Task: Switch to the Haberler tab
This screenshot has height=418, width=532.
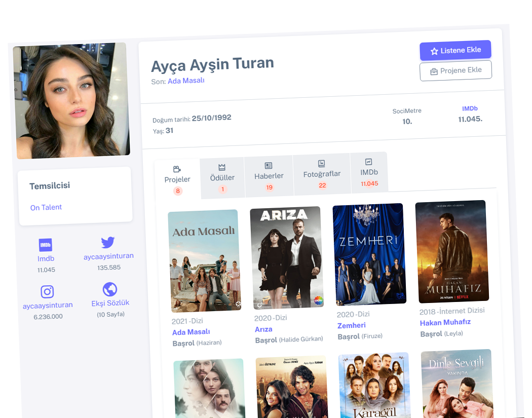Action: tap(269, 175)
